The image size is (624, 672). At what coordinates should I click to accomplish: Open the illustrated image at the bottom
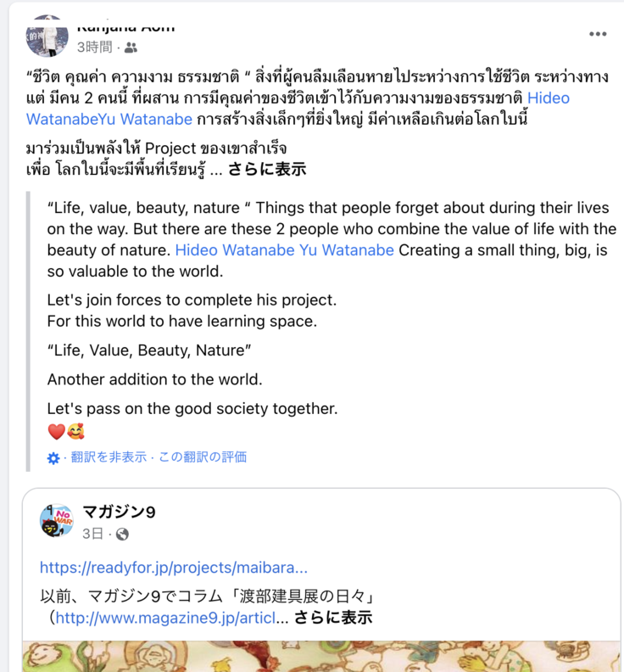click(x=322, y=656)
